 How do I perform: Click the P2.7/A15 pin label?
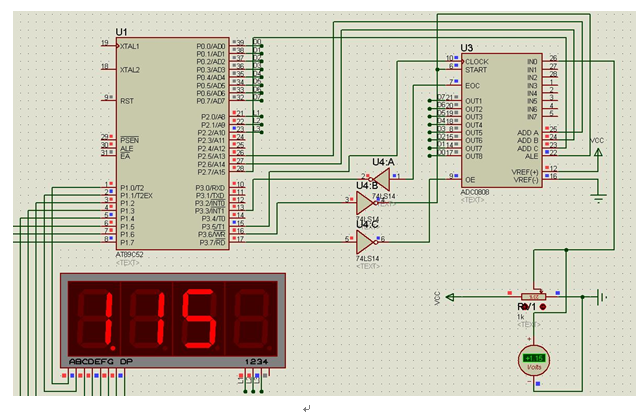click(212, 172)
